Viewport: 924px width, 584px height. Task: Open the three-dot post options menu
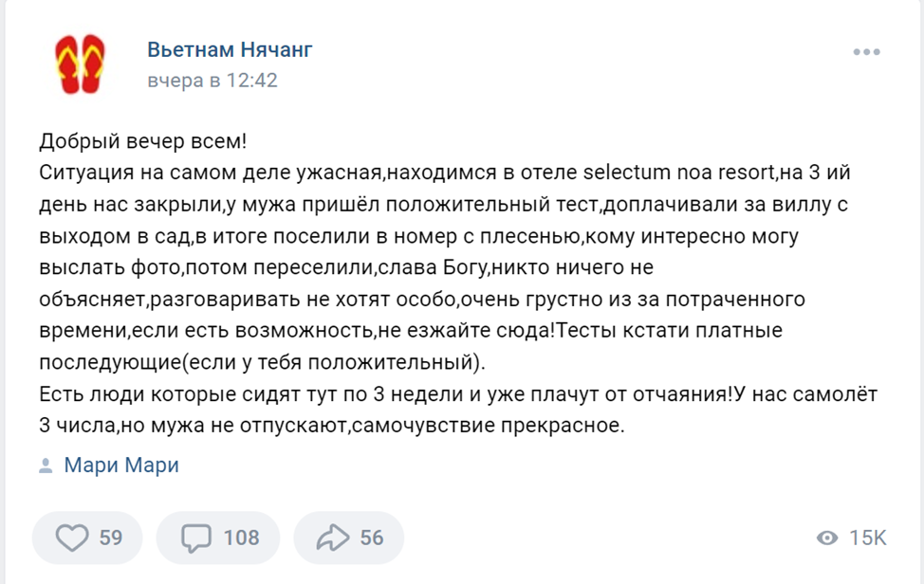(866, 52)
